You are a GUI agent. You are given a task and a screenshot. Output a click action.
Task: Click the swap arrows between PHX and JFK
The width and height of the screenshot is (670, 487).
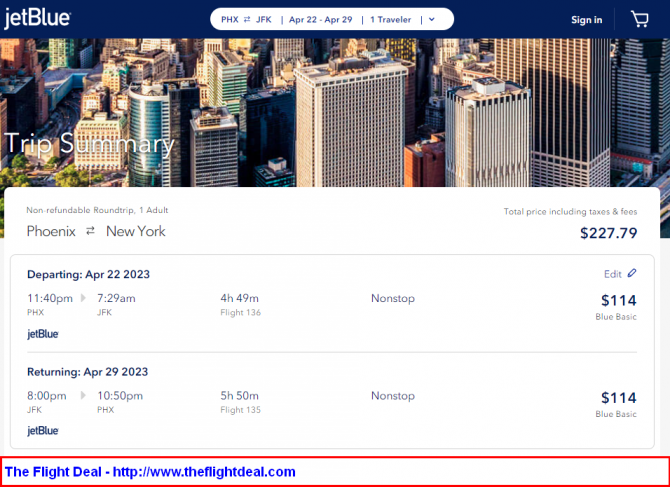[x=247, y=20]
